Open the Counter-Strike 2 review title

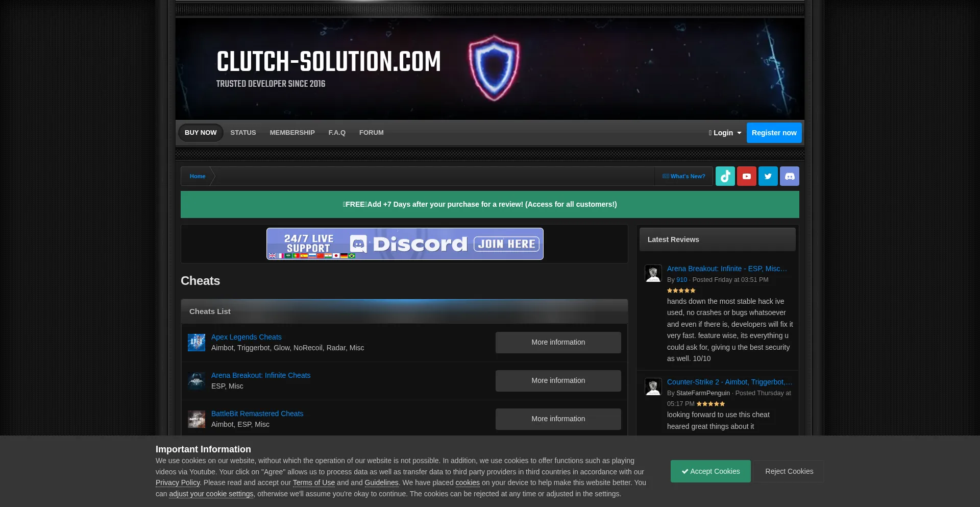coord(729,382)
